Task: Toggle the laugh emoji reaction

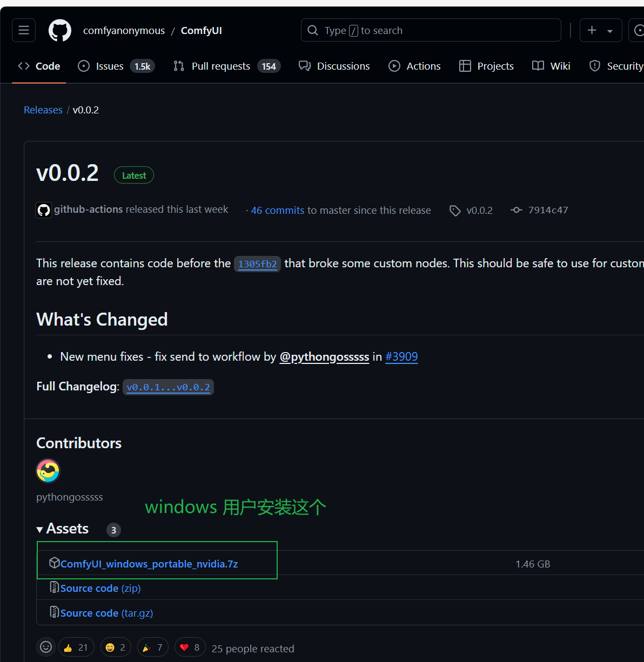Action: 116,647
